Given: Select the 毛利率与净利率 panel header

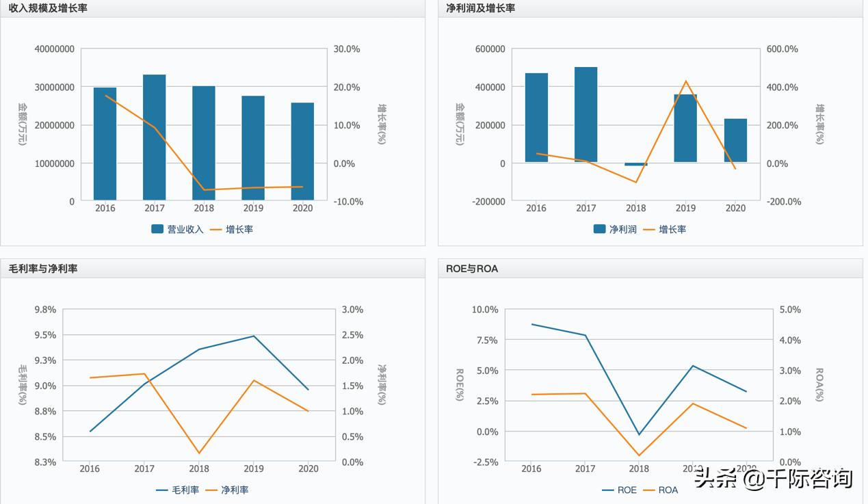Looking at the screenshot, I should click(43, 269).
